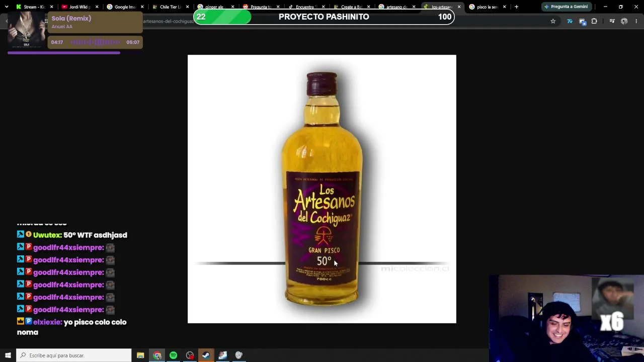This screenshot has height=362, width=644.
Task: Close the Encuentra tab
Action: click(323, 7)
